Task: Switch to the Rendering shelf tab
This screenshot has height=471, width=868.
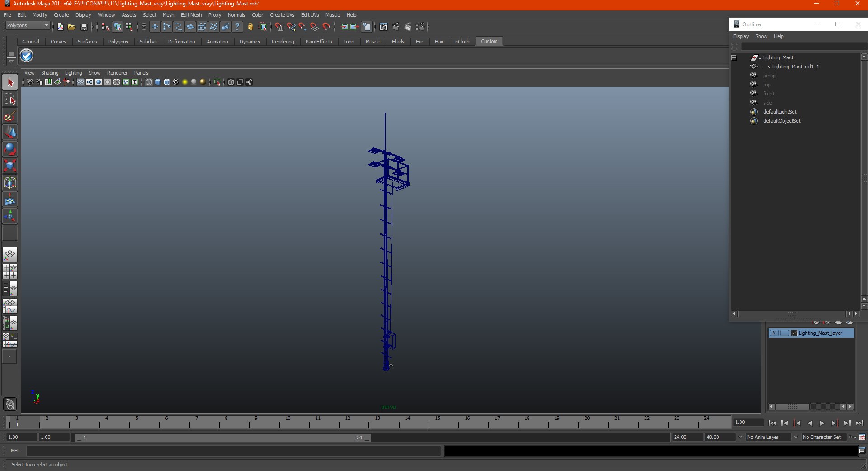Action: click(283, 42)
